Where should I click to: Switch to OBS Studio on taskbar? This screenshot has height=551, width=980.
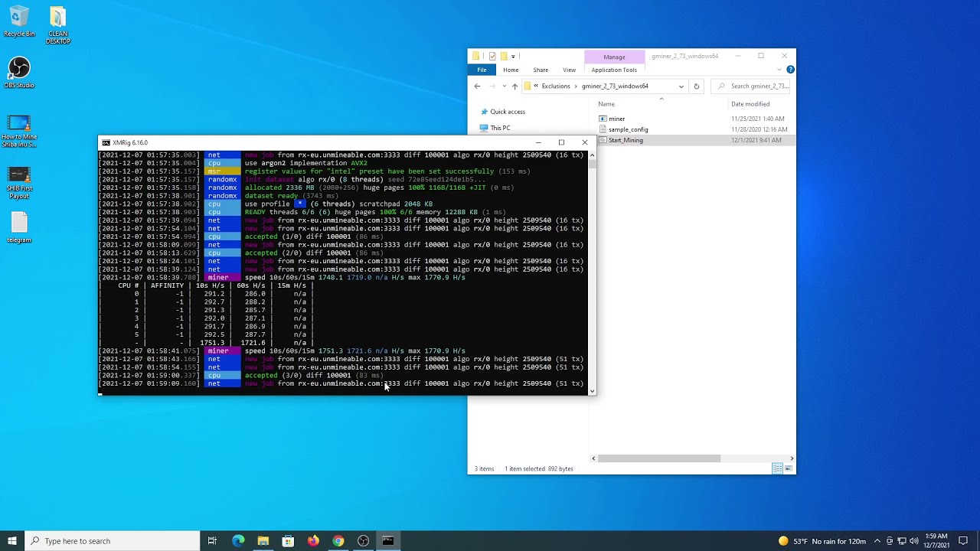point(363,541)
